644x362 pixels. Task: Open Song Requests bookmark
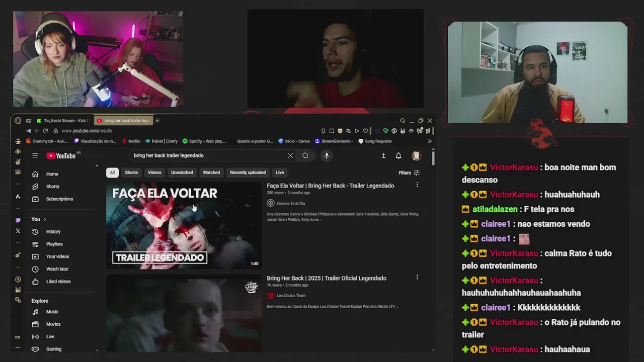pyautogui.click(x=375, y=141)
